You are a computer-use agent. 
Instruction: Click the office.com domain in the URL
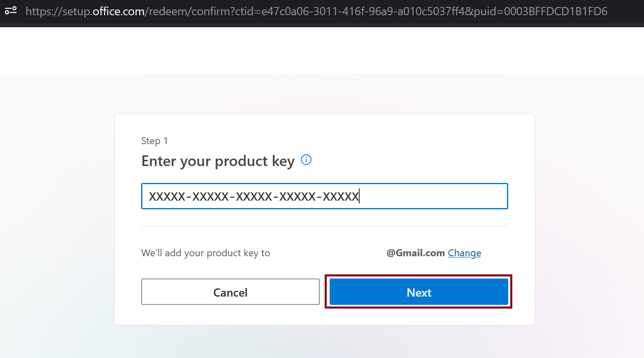pyautogui.click(x=119, y=11)
